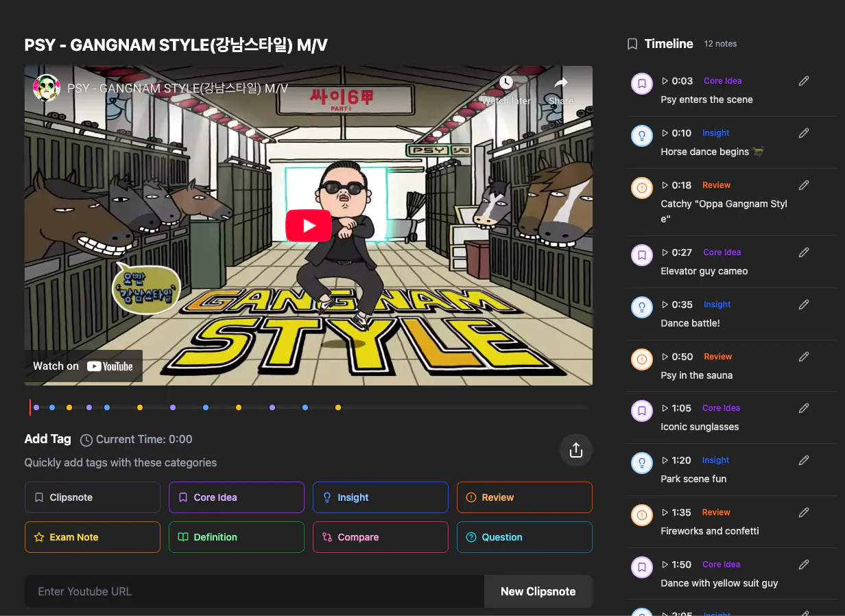Click the '12 notes' count label
Viewport: 845px width, 616px height.
(720, 44)
